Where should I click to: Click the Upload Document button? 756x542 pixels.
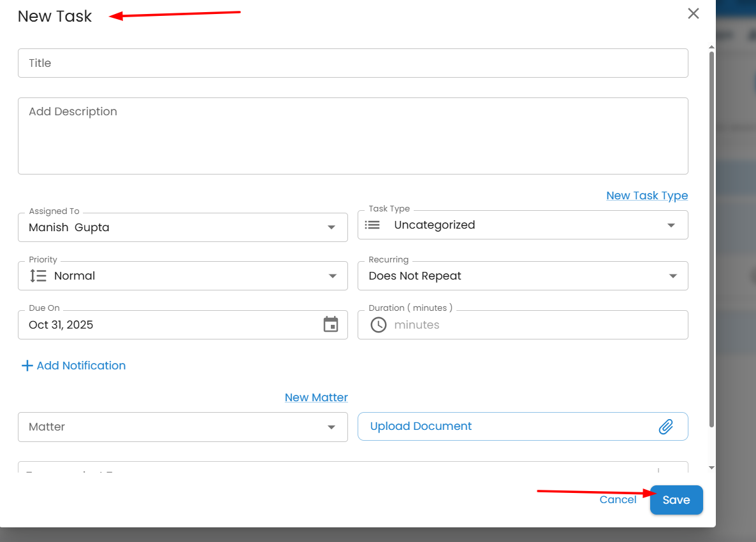click(421, 427)
